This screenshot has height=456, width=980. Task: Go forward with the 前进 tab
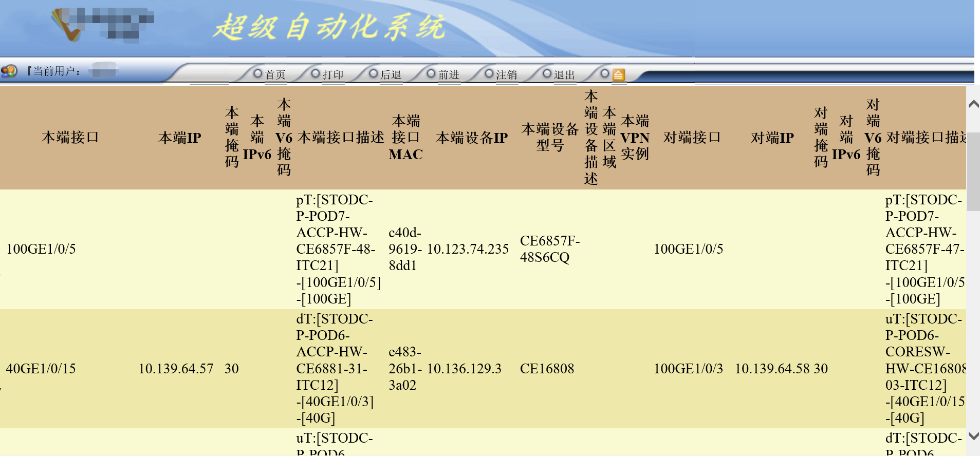point(449,75)
